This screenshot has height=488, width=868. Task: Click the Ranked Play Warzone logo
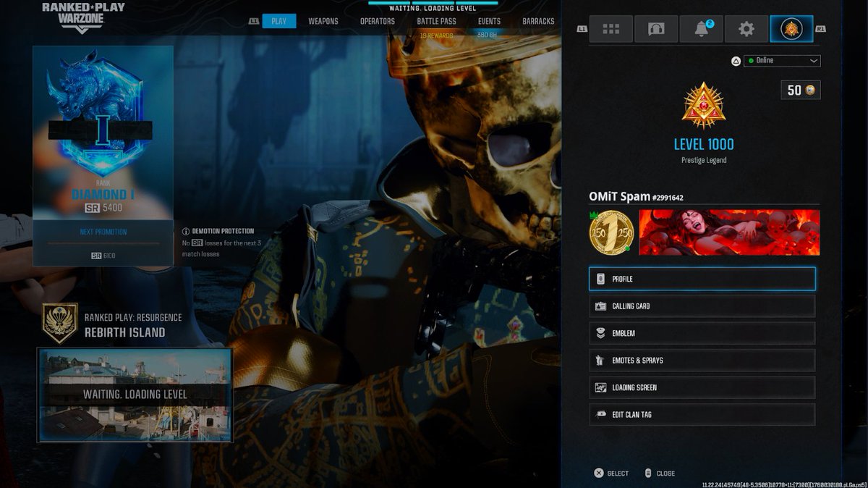(x=83, y=17)
